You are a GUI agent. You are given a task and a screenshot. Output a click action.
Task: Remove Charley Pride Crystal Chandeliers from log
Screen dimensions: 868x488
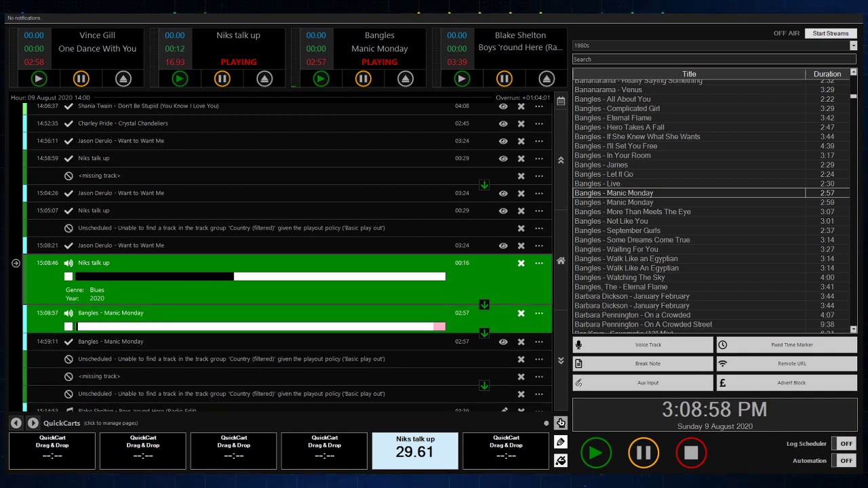pos(521,123)
